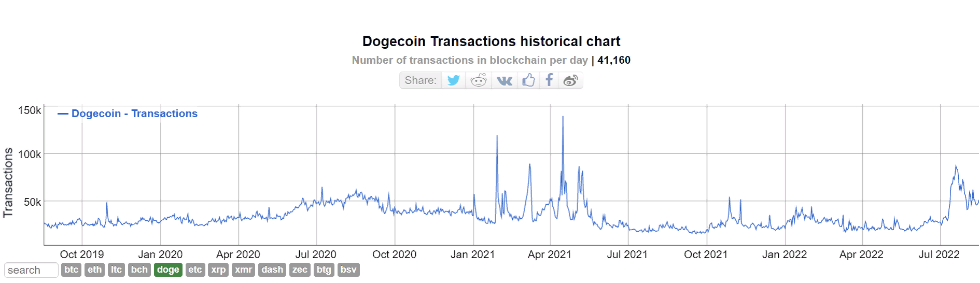The image size is (980, 283).
Task: Deselect the active doge coin tag
Action: [168, 270]
